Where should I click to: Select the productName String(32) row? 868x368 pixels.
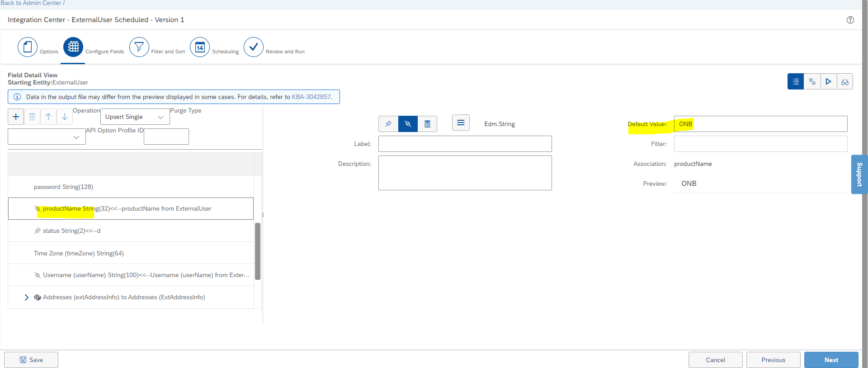click(x=131, y=208)
